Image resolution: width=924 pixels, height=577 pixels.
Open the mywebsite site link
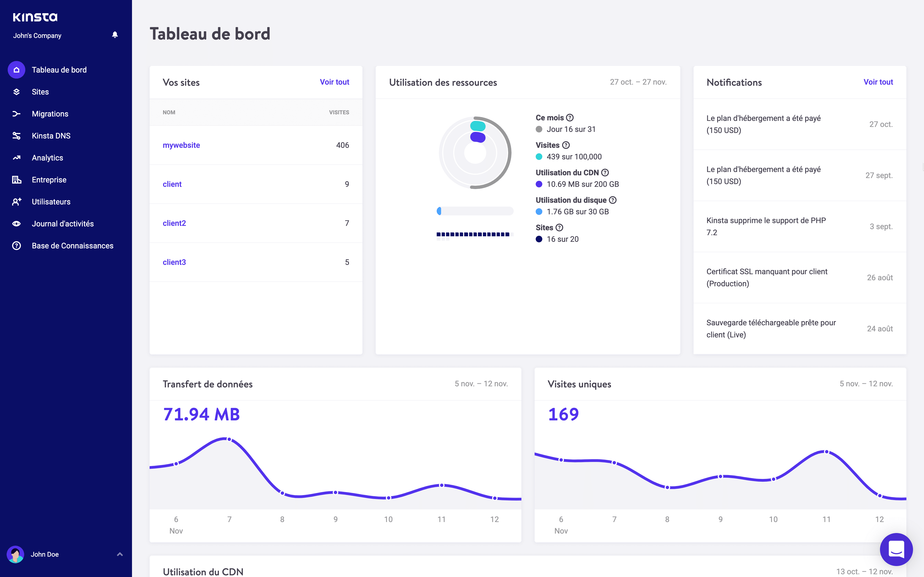(x=182, y=145)
